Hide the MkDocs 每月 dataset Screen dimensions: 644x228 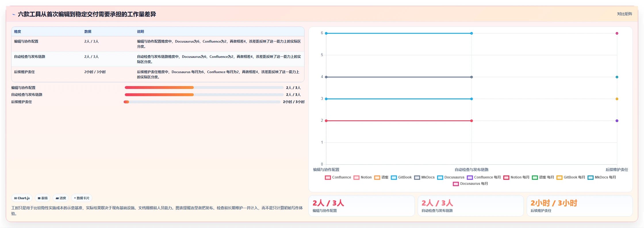602,177
